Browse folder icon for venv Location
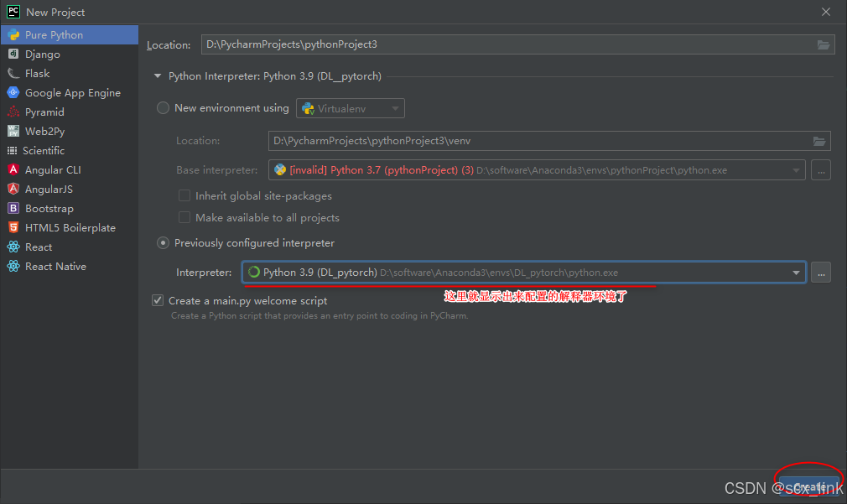 point(819,141)
